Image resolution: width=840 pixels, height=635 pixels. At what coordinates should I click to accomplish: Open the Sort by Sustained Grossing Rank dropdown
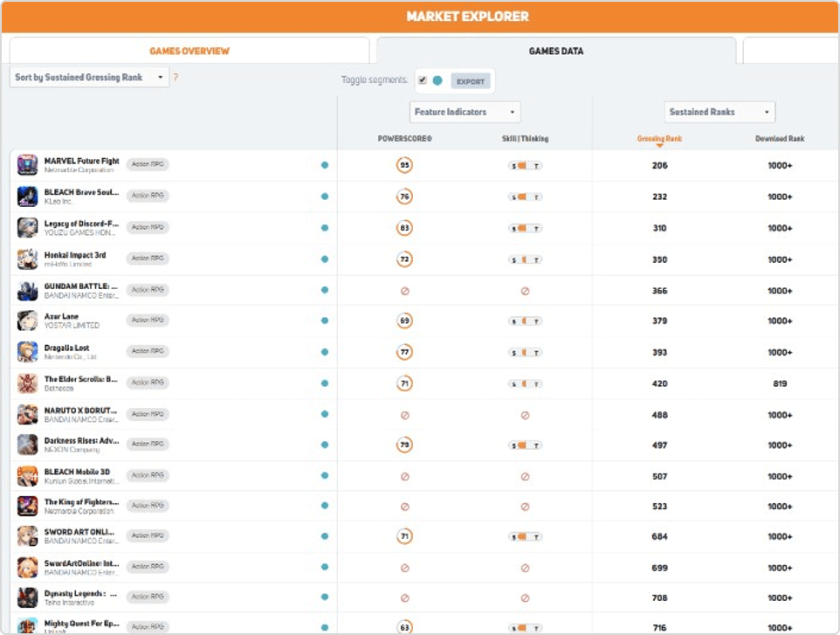click(x=89, y=77)
